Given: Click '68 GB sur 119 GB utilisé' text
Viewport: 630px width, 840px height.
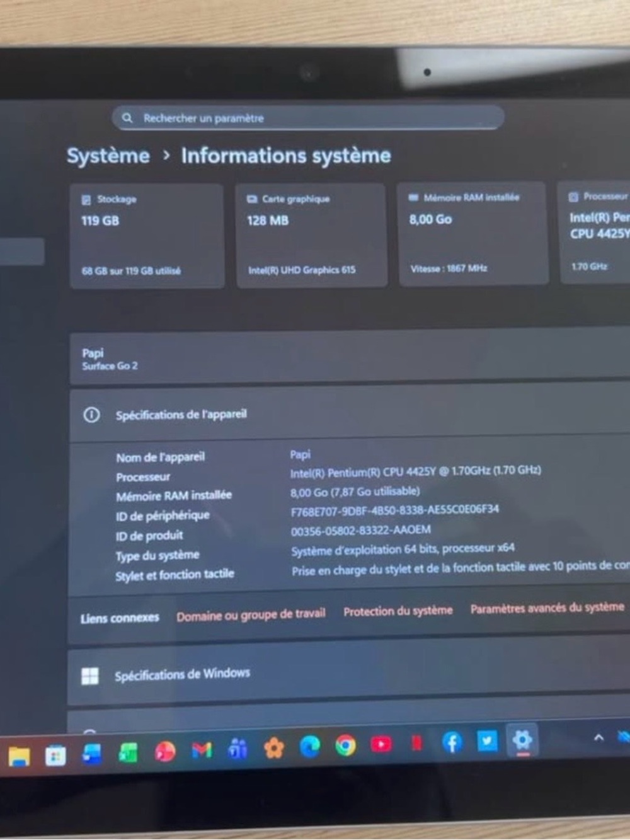Looking at the screenshot, I should 131,271.
